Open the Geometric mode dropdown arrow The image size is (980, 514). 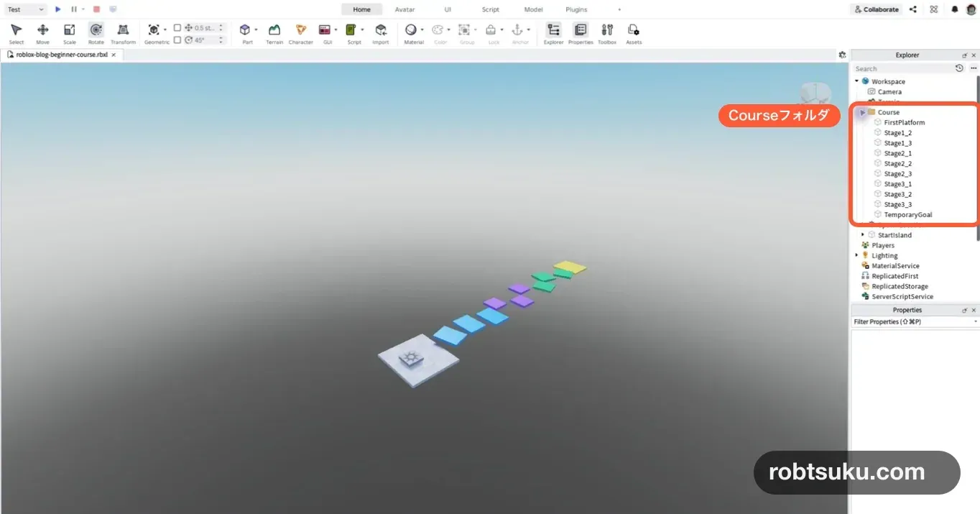coord(165,30)
